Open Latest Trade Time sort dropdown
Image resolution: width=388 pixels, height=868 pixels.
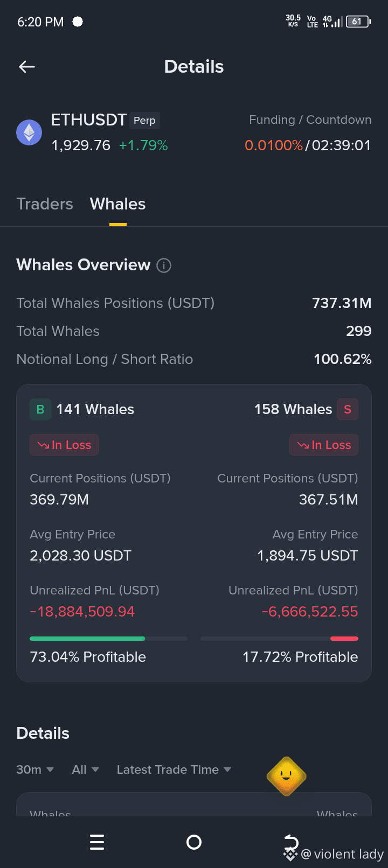click(174, 769)
